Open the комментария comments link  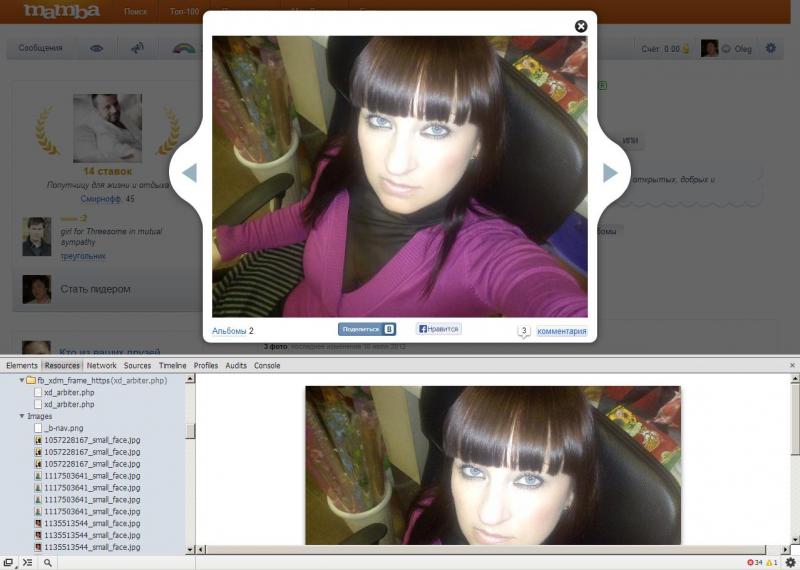tap(561, 331)
